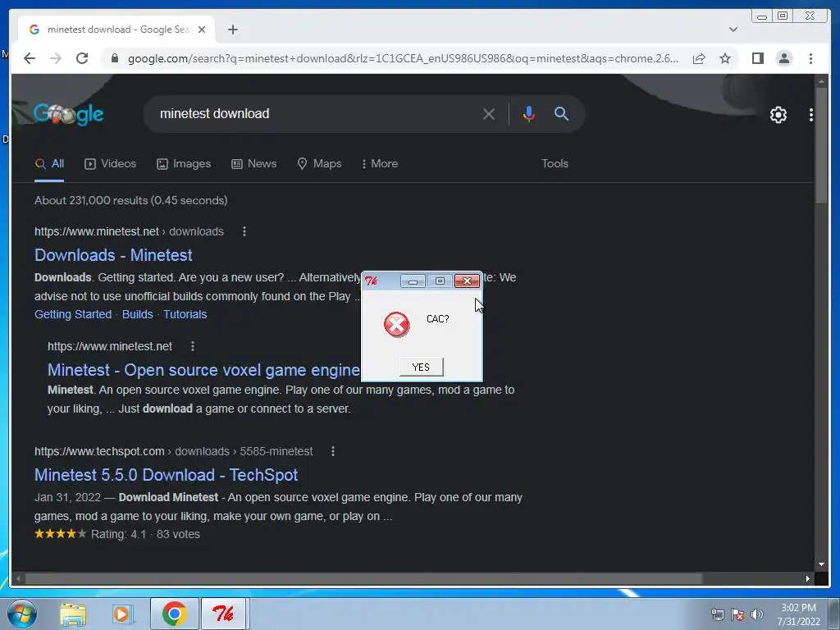The width and height of the screenshot is (840, 630).
Task: Open Minetest - Open source voxel game engine
Action: click(203, 370)
